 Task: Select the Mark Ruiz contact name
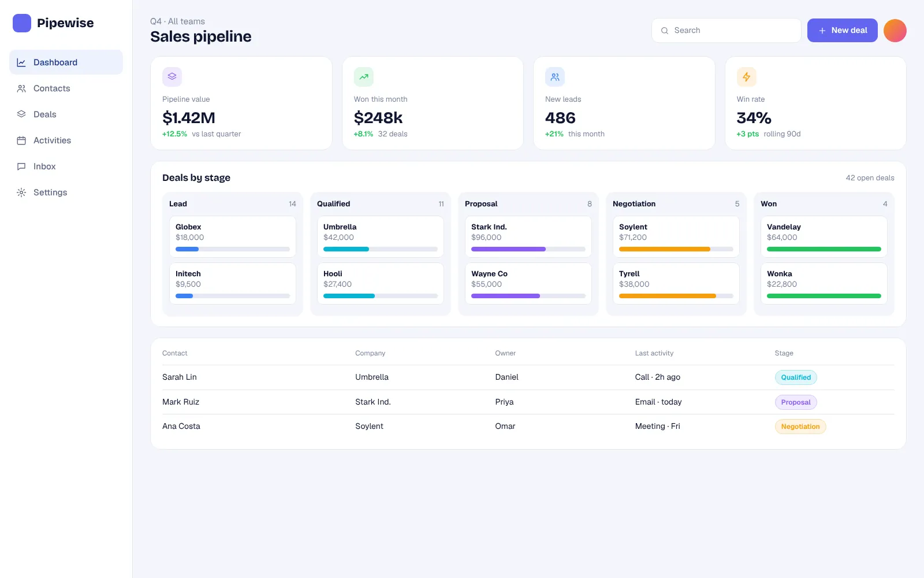(x=181, y=402)
